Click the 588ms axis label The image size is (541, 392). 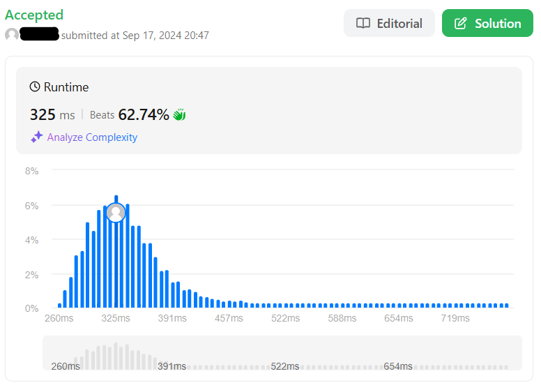tap(342, 318)
